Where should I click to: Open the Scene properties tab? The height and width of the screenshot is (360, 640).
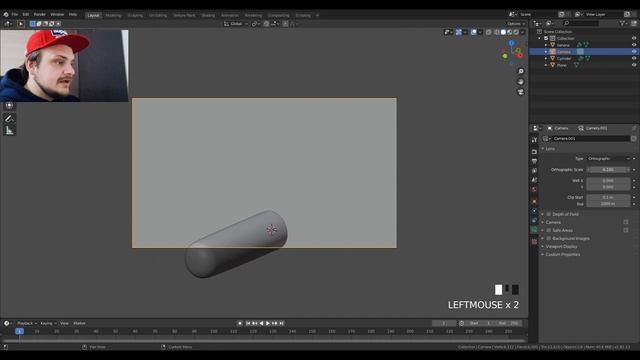(534, 180)
